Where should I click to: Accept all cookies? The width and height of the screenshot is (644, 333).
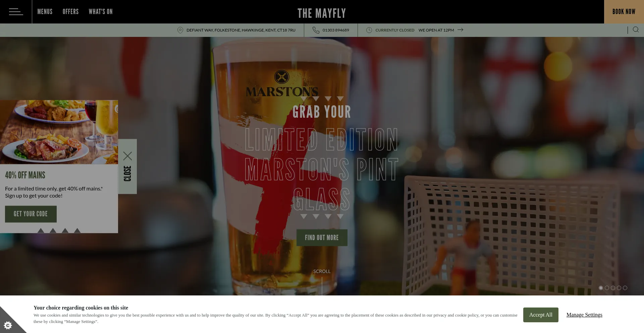tap(541, 315)
